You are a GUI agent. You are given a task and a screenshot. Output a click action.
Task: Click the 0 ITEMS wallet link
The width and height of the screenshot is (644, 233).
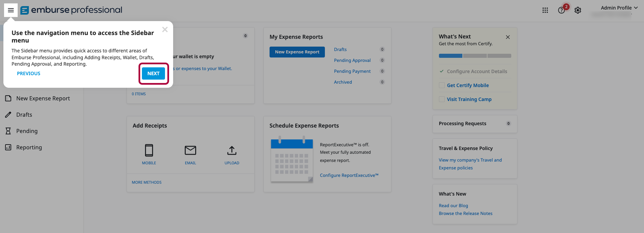[x=139, y=94]
